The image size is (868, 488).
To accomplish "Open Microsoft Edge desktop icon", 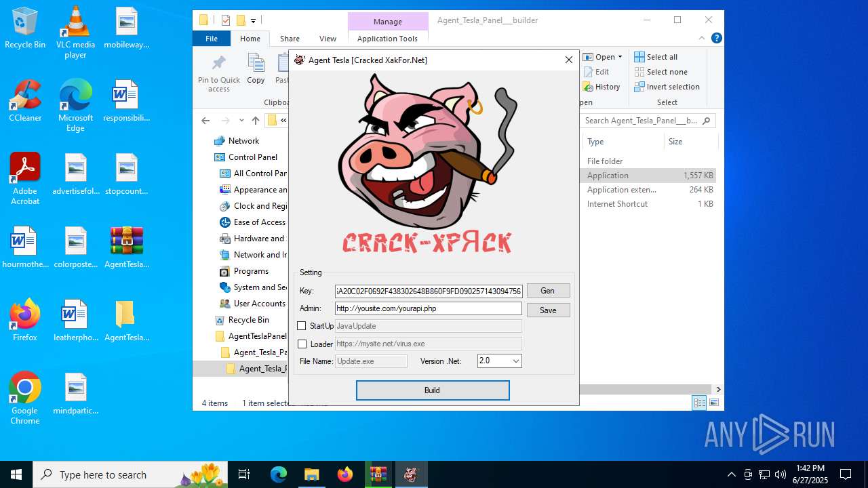I will click(75, 105).
